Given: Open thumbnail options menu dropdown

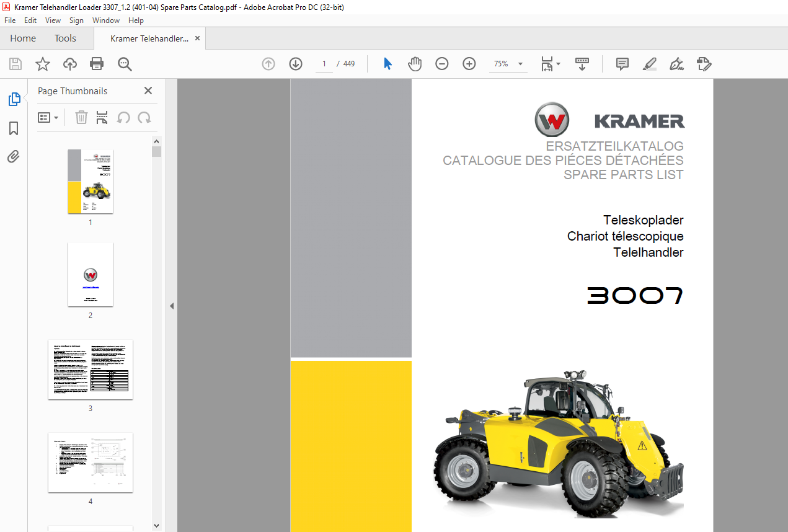Looking at the screenshot, I should (x=48, y=117).
